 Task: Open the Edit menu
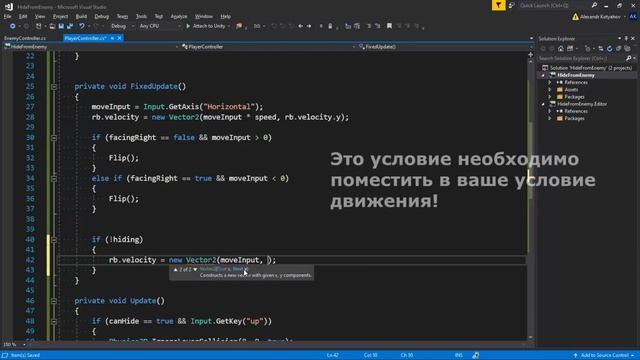click(23, 16)
